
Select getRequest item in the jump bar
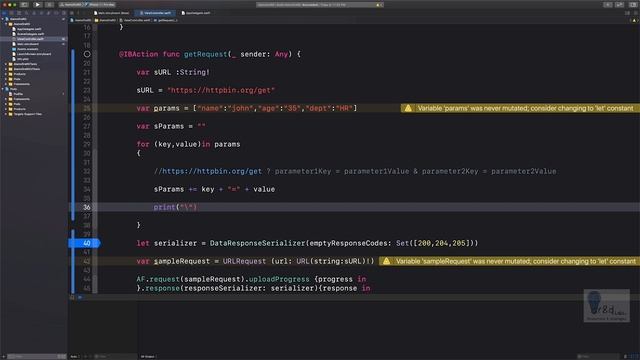(x=166, y=20)
